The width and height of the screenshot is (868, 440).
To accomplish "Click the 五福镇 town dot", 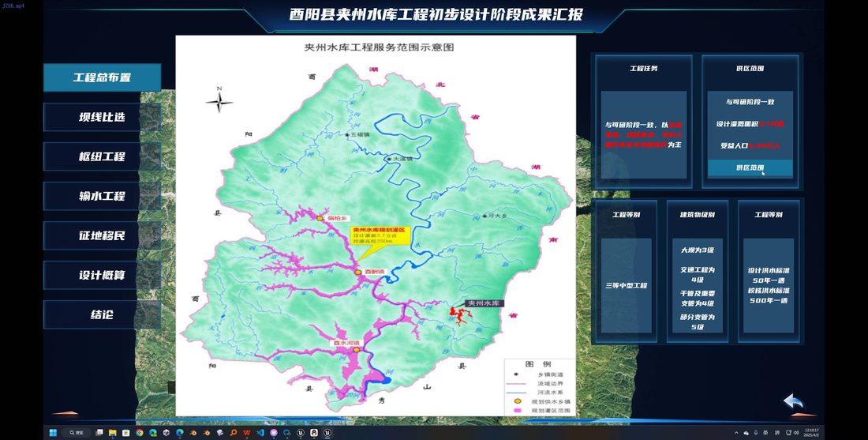I will click(x=347, y=134).
